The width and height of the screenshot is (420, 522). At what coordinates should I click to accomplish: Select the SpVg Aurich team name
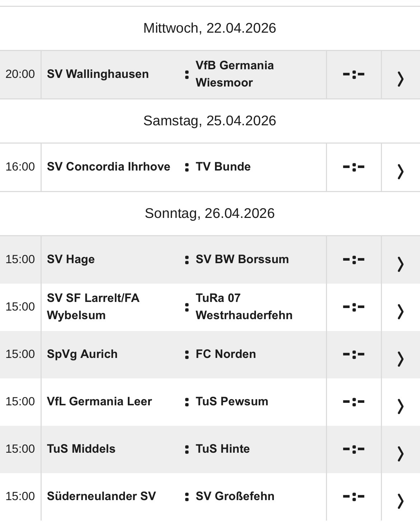[82, 354]
